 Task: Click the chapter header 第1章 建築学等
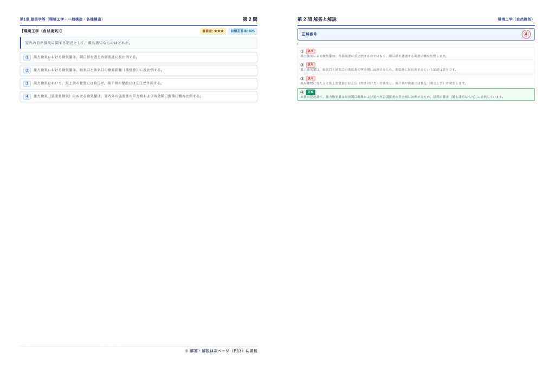61,19
